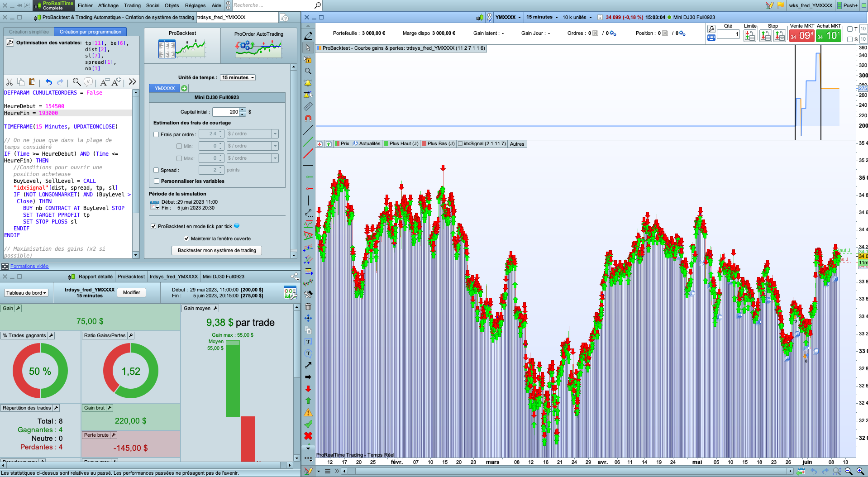The image size is (868, 477).
Task: Toggle the S checkbox in order panel
Action: [x=850, y=39]
